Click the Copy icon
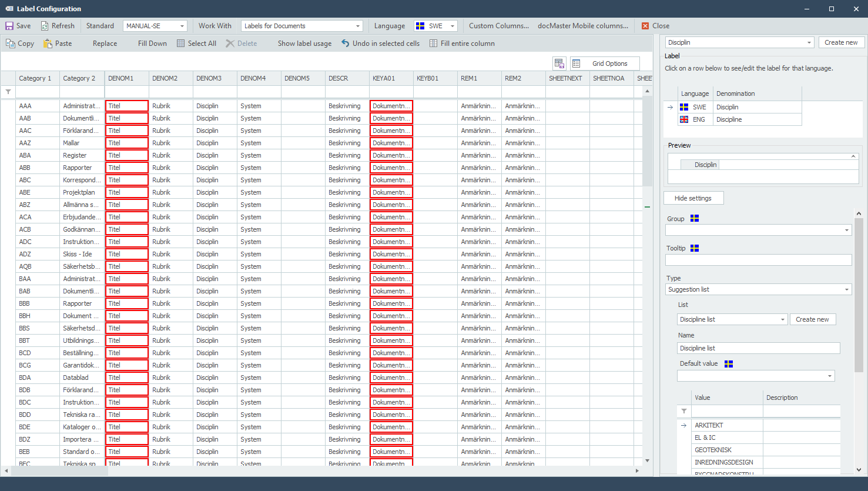The width and height of the screenshot is (868, 491). pos(10,44)
